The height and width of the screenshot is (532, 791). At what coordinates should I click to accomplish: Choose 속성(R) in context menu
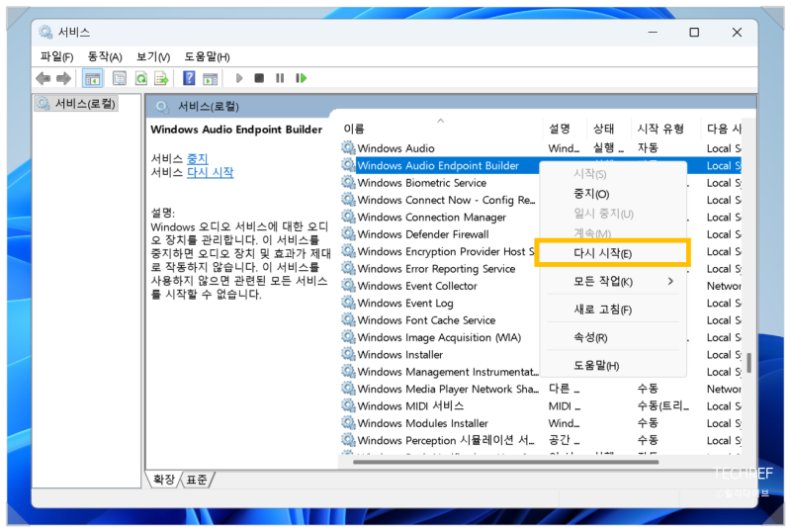tap(612, 337)
